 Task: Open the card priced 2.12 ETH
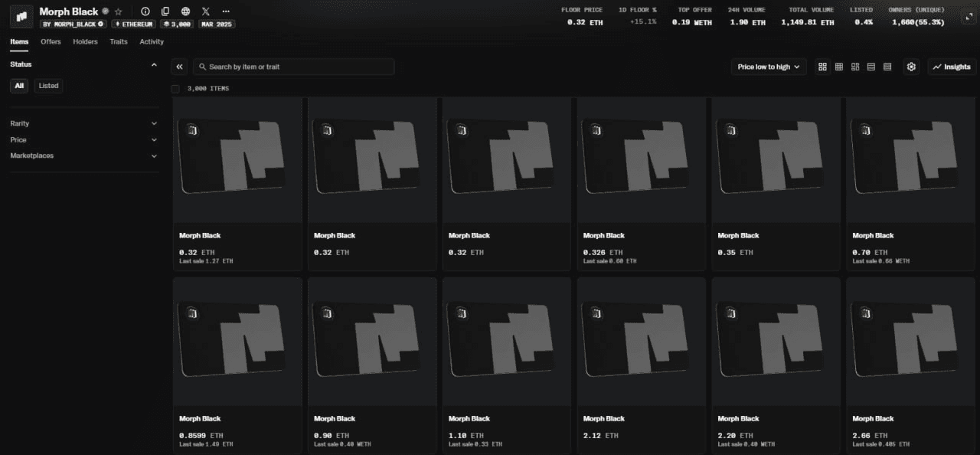pos(642,365)
